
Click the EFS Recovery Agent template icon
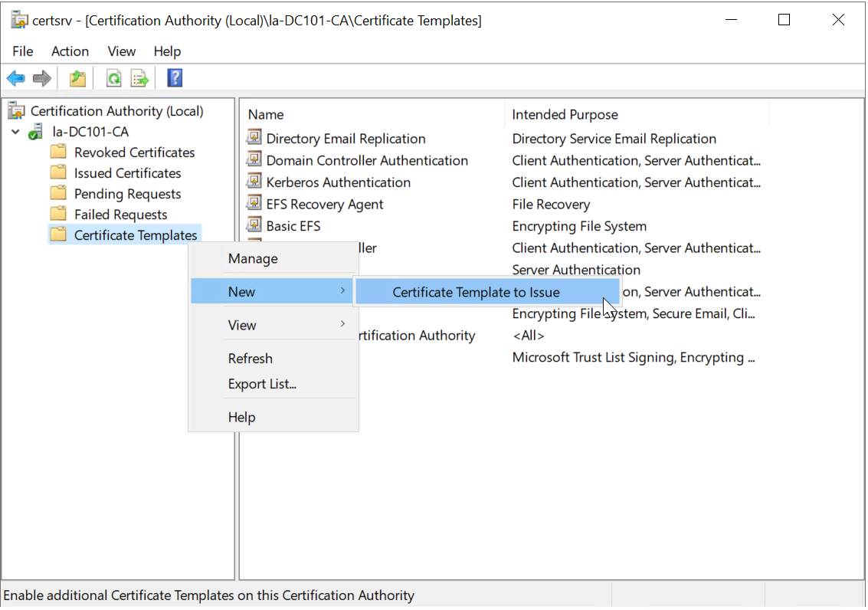(254, 205)
